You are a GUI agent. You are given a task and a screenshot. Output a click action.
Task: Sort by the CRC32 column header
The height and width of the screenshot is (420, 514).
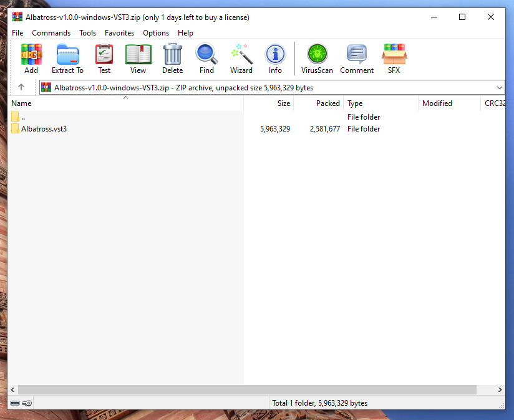coord(493,103)
